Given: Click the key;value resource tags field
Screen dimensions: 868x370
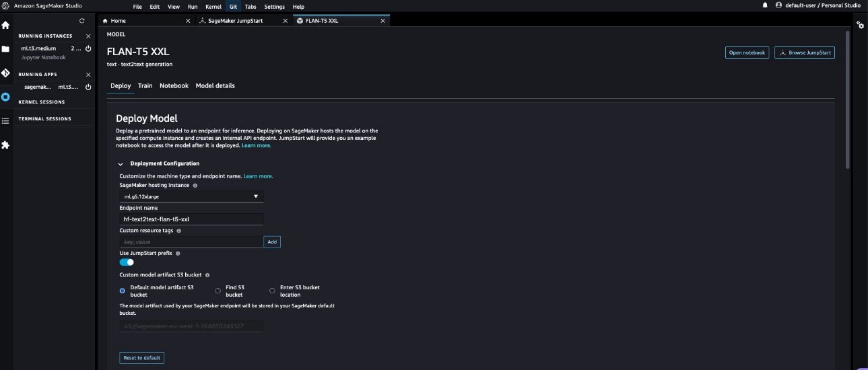Looking at the screenshot, I should click(191, 242).
